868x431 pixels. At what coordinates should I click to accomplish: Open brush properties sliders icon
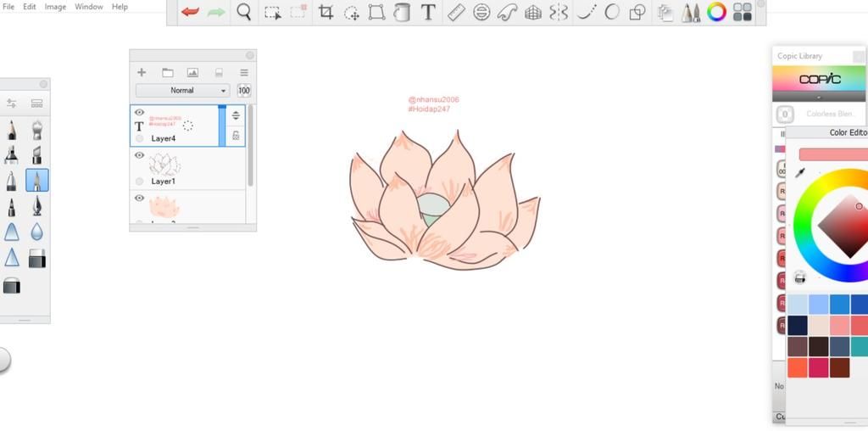12,103
